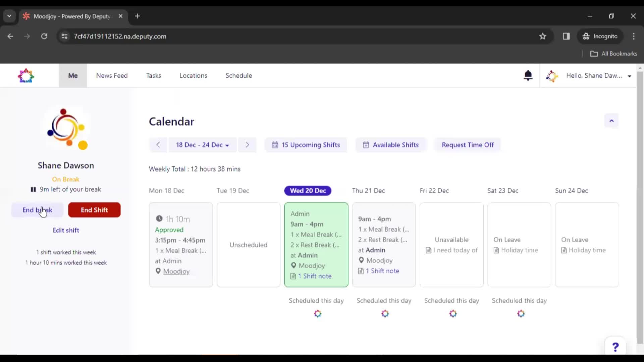This screenshot has height=362, width=644.
Task: Click the 1 shift worked this week text
Action: click(66, 252)
